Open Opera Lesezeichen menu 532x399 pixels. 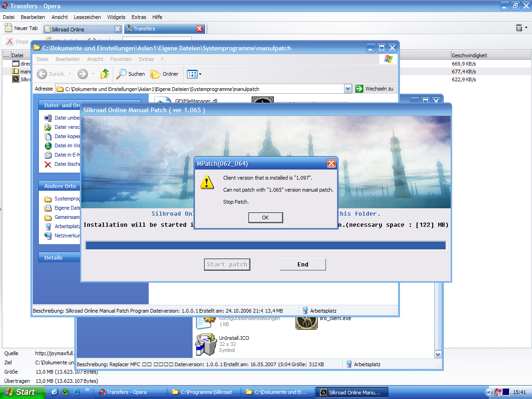[87, 17]
